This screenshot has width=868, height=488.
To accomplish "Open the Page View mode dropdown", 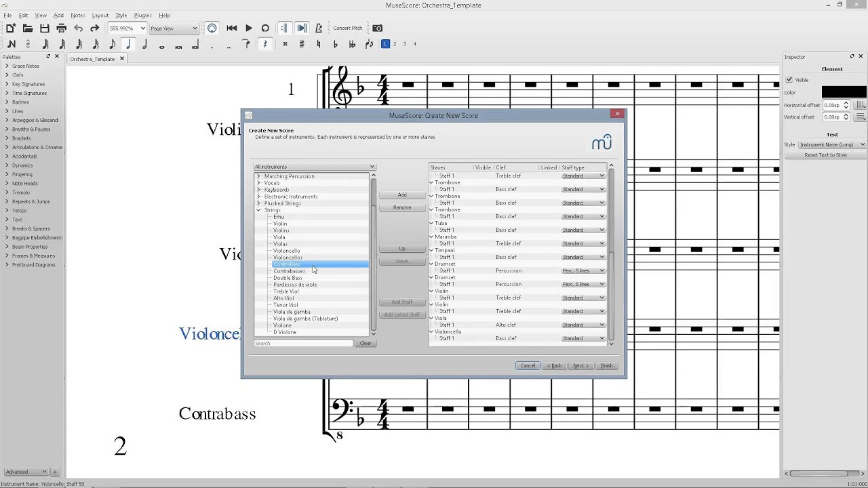I will tap(174, 28).
